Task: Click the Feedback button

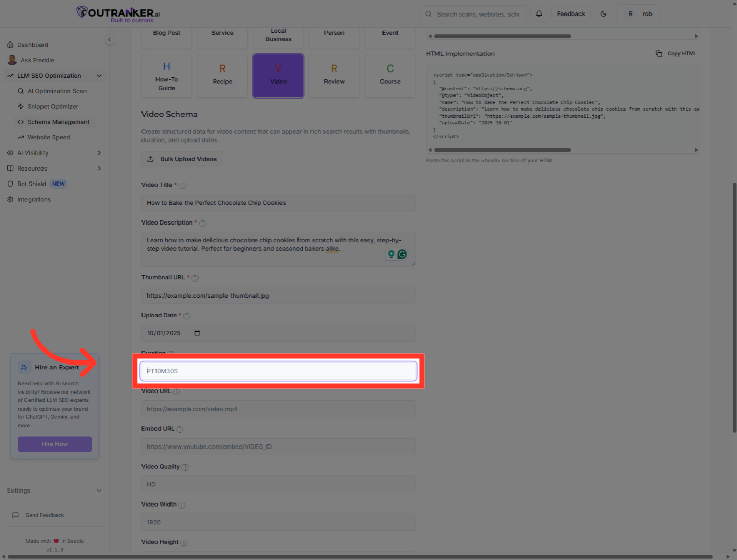Action: point(571,14)
